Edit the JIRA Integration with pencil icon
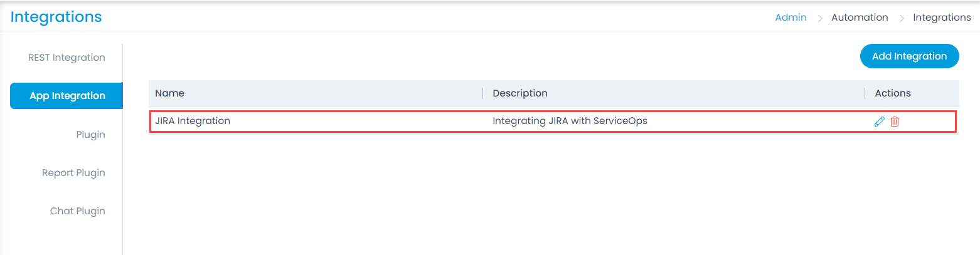The image size is (980, 255). [879, 122]
